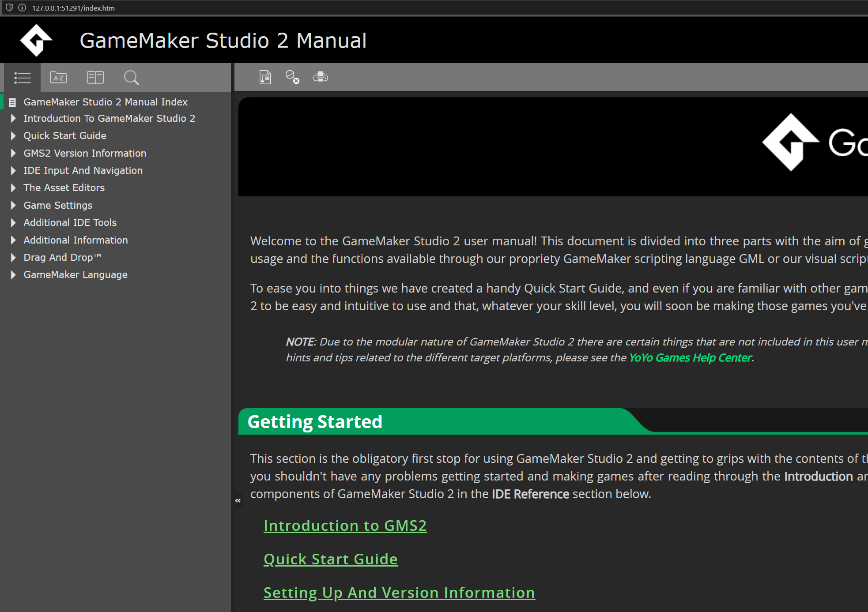Follow the YoYo Games Help Center link
The image size is (868, 612).
691,357
